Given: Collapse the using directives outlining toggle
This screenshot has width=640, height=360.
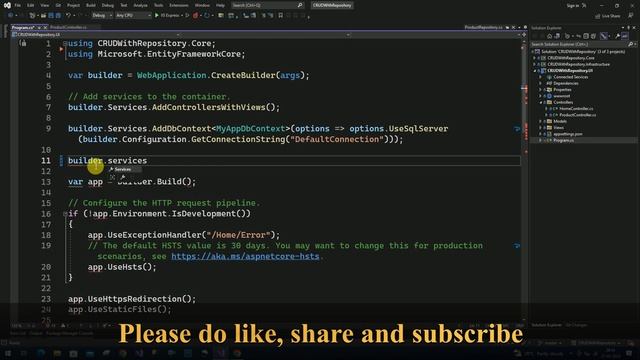Looking at the screenshot, I should pos(65,43).
